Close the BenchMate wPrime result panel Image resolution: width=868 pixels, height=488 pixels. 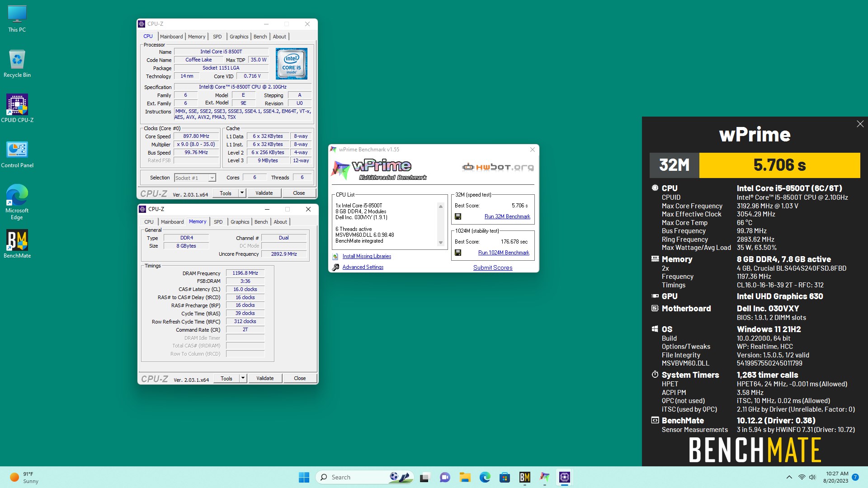pos(860,124)
